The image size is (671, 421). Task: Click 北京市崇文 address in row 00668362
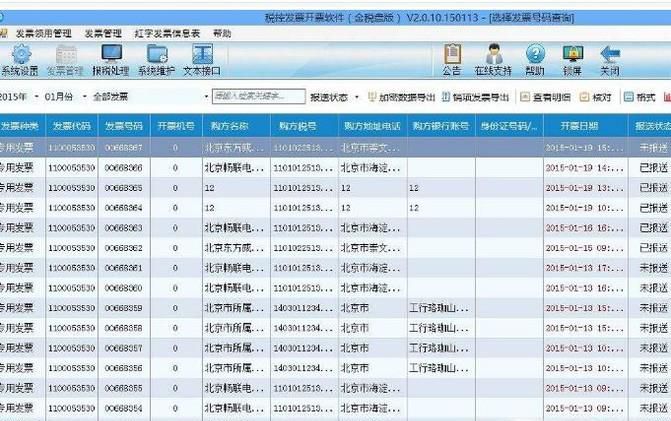[x=372, y=248]
